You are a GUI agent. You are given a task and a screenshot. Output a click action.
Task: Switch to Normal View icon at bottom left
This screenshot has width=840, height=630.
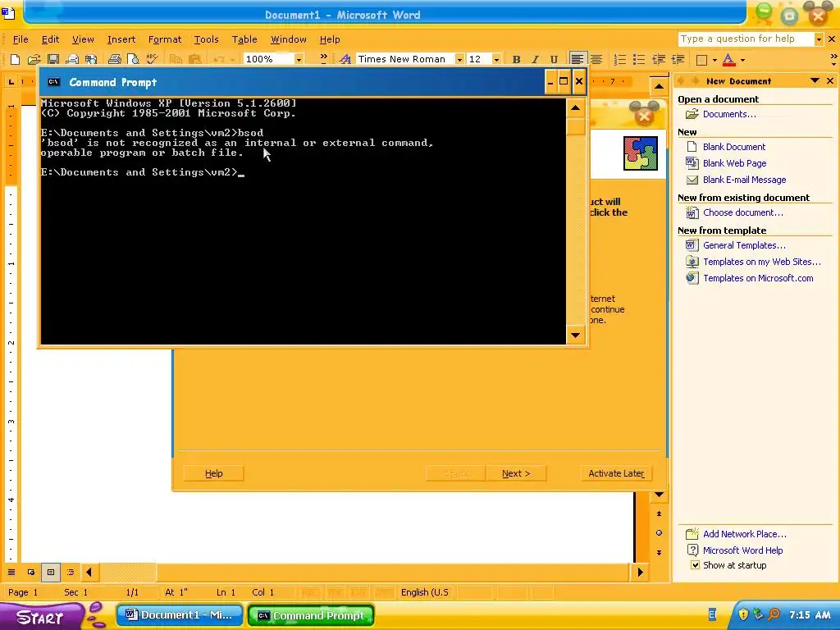(11, 572)
